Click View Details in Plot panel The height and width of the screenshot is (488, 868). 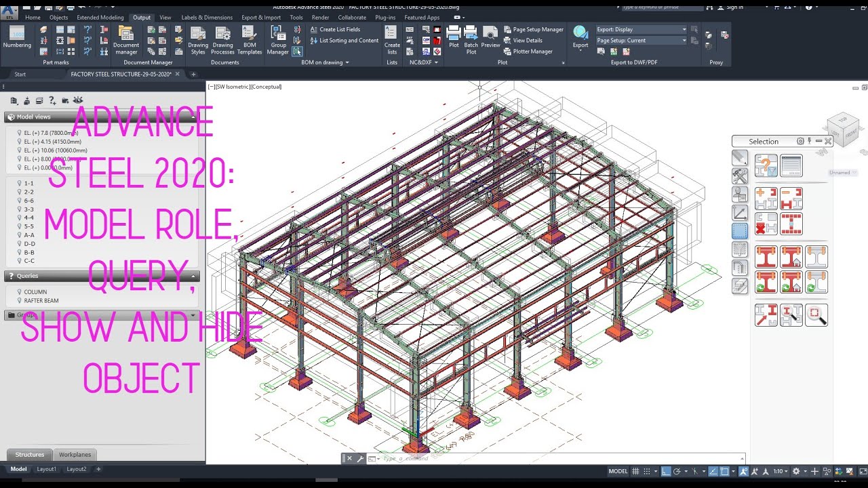[523, 41]
